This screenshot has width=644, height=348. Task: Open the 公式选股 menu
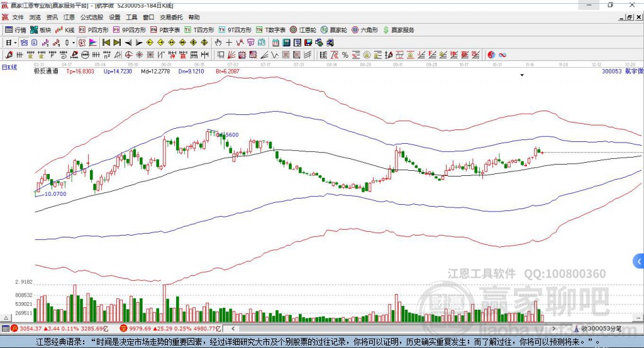coord(92,17)
